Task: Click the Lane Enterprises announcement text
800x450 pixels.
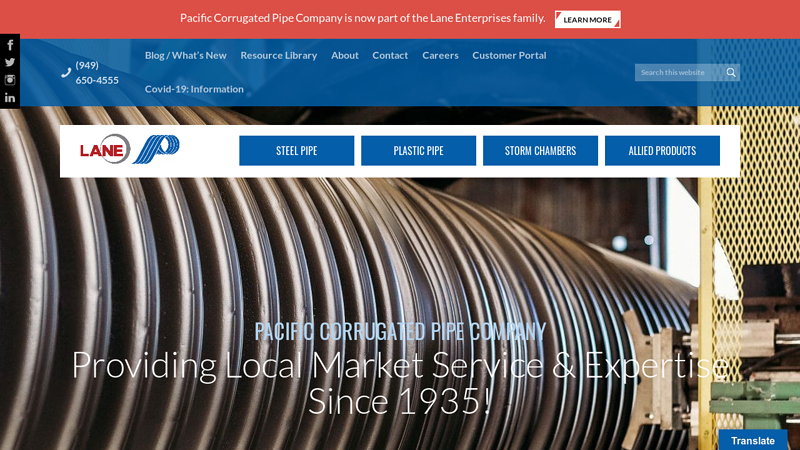Action: pyautogui.click(x=362, y=18)
